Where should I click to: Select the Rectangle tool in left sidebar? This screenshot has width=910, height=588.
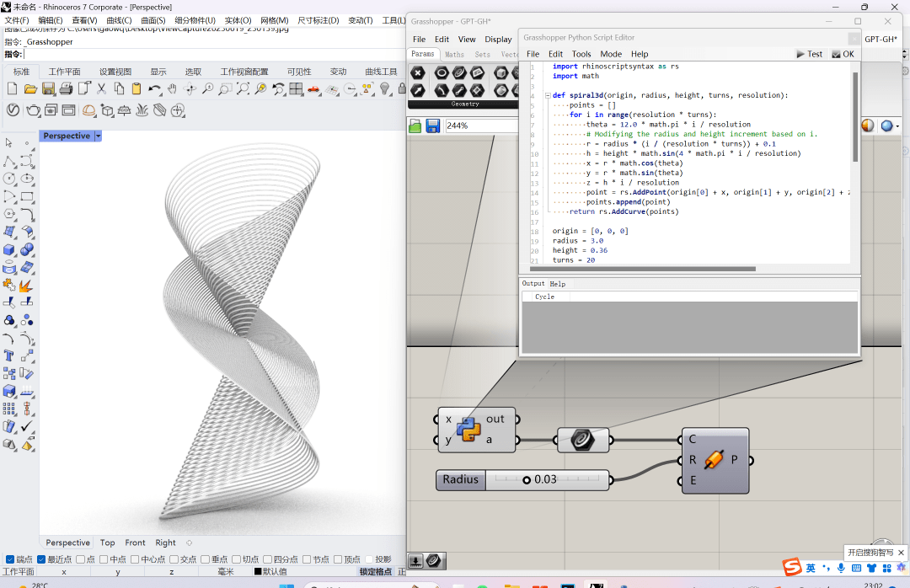27,196
